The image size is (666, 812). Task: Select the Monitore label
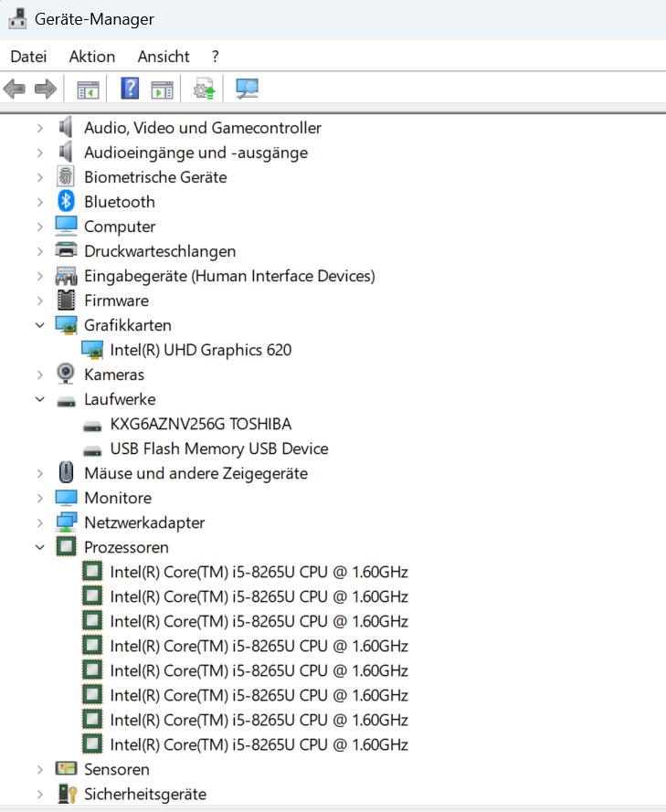coord(118,498)
